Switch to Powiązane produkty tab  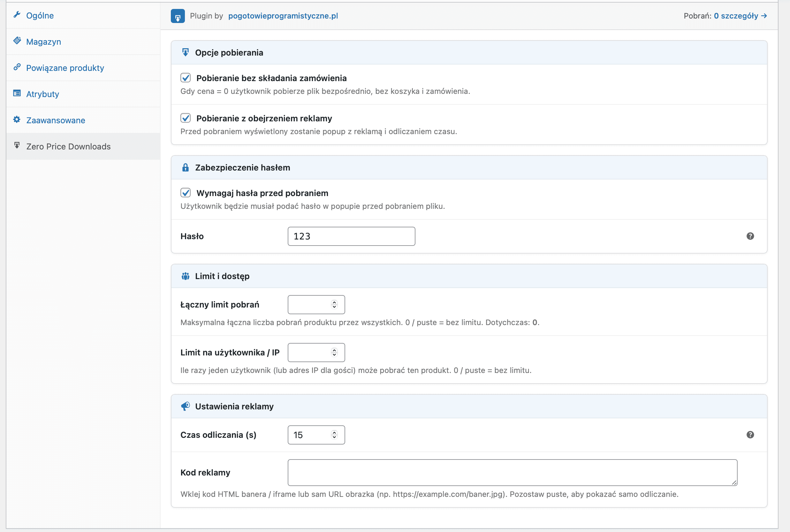click(x=83, y=68)
